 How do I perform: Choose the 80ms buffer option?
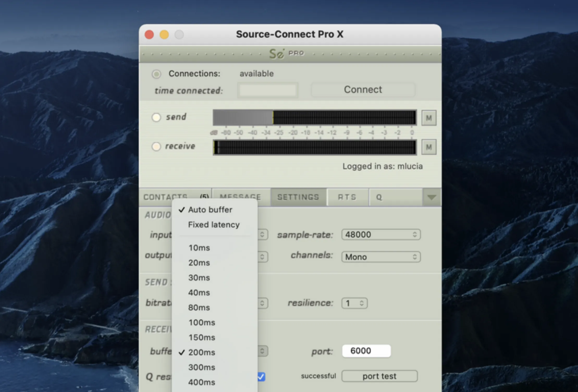[214, 308]
